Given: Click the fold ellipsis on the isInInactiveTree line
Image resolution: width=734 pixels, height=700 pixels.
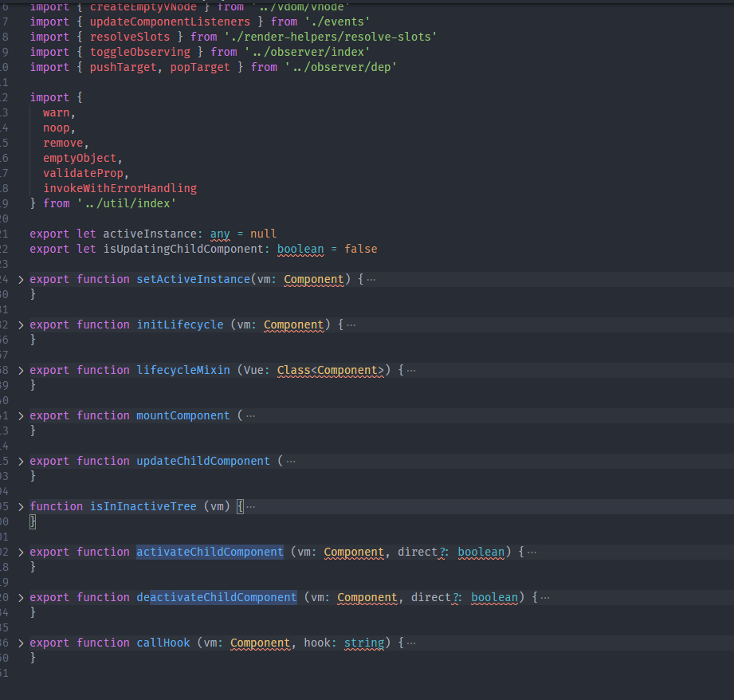Looking at the screenshot, I should [x=251, y=506].
